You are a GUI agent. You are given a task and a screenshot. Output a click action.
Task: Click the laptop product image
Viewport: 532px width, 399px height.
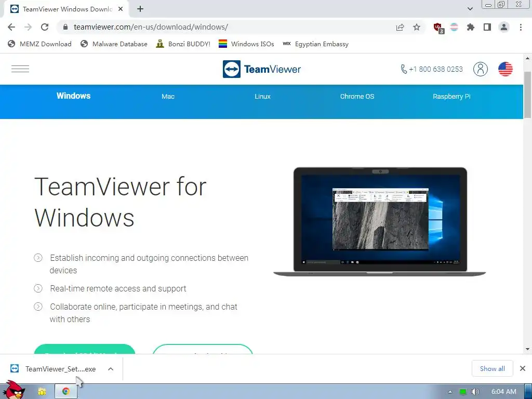[x=380, y=221]
